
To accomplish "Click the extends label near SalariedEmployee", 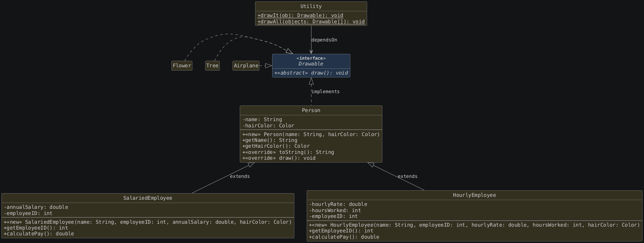I will [x=240, y=176].
